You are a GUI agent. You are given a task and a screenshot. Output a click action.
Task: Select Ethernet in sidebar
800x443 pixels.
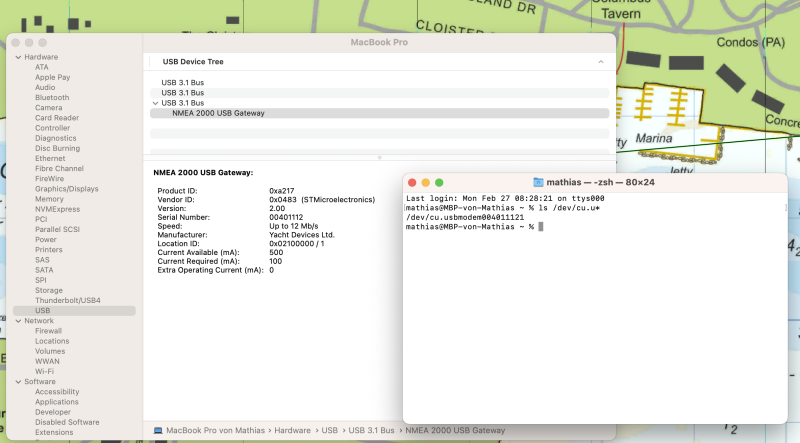click(50, 159)
